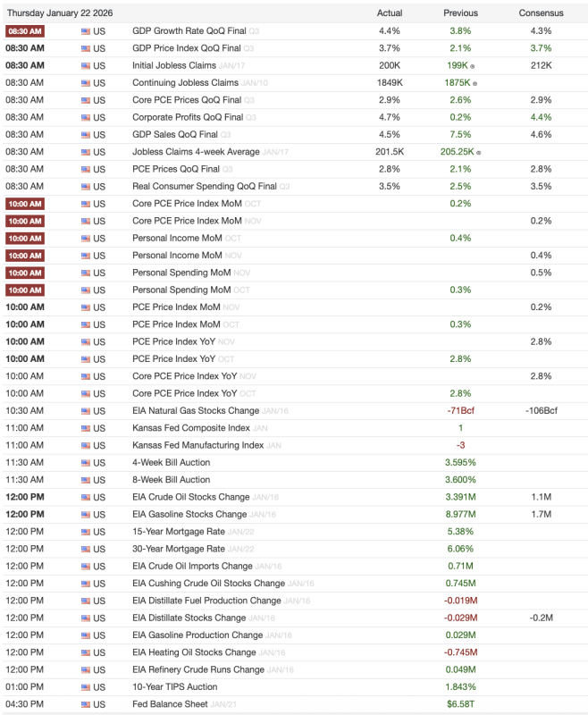Click the US flag next to 10-Year TIPS Auction
This screenshot has width=588, height=715.
[x=86, y=687]
